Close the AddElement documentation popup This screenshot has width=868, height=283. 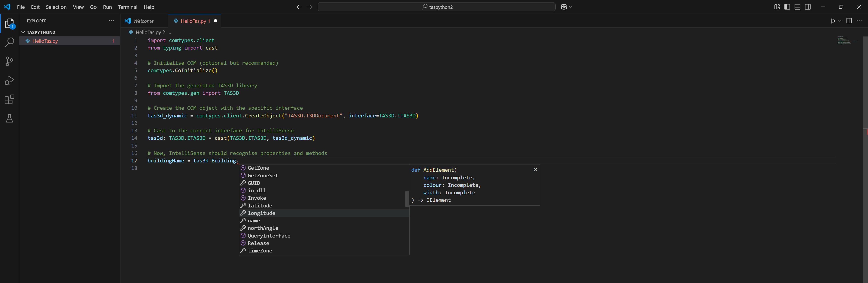[535, 170]
